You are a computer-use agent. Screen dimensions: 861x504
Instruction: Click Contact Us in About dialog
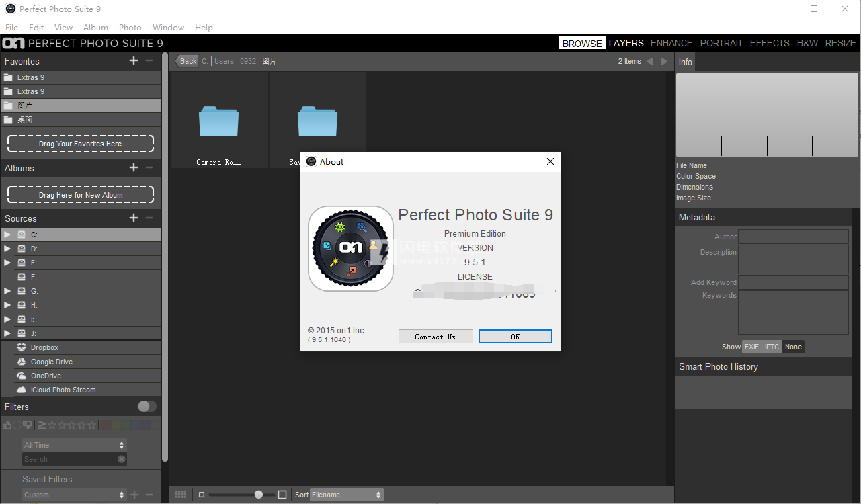(x=436, y=337)
